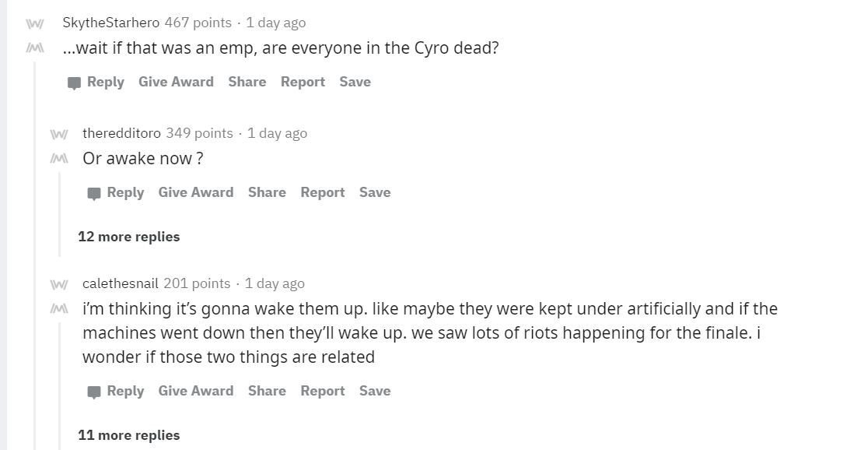Click the speech bubble icon under theredditoro's comment
868x450 pixels.
point(94,193)
